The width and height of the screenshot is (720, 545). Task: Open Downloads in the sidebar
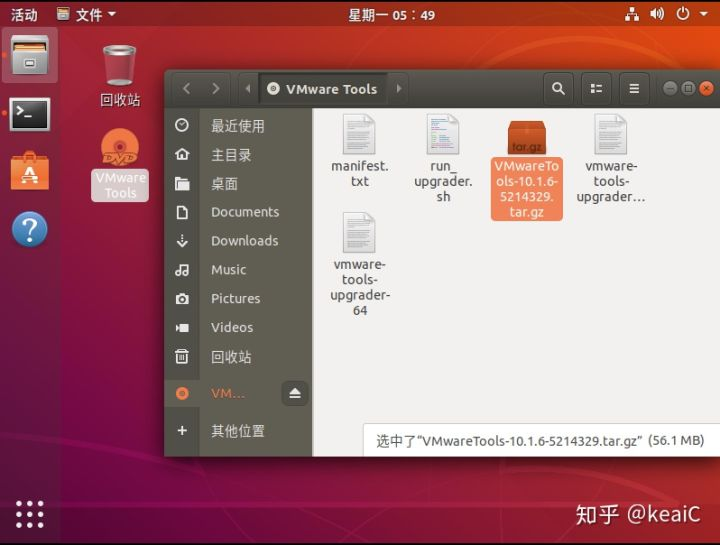coord(238,241)
